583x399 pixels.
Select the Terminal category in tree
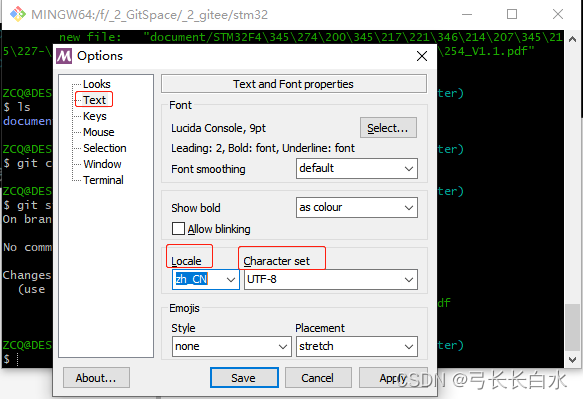pyautogui.click(x=103, y=180)
